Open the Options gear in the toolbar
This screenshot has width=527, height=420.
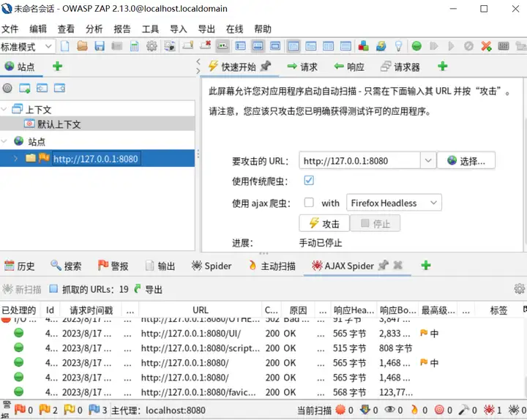click(152, 45)
